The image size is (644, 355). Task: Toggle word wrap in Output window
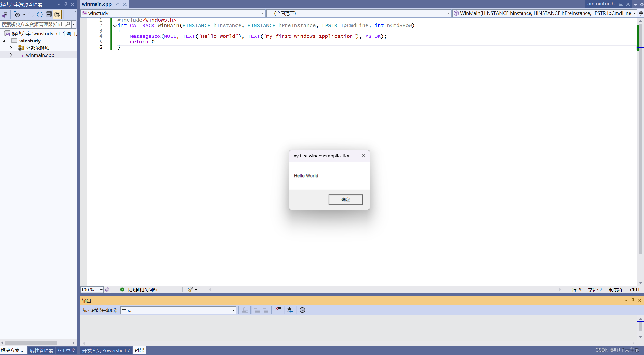tap(290, 310)
